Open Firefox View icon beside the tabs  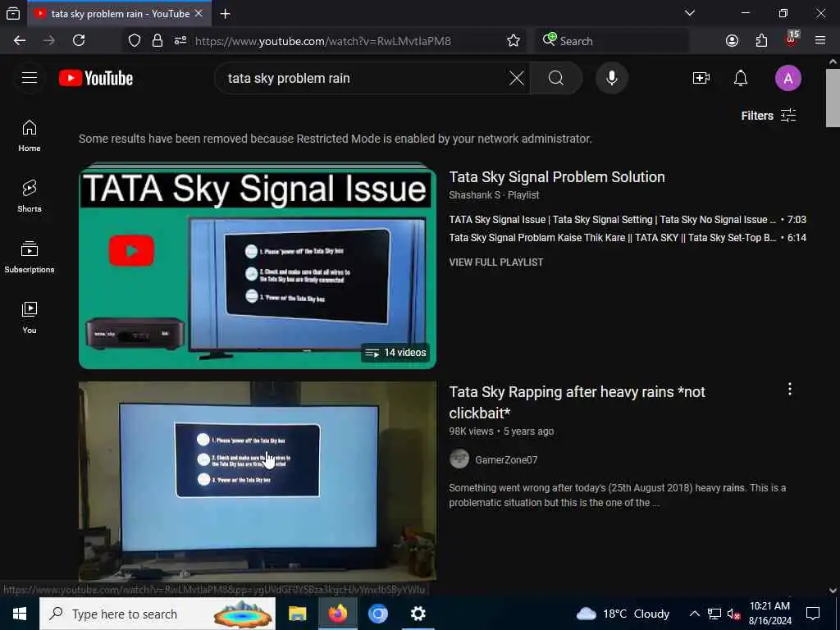(x=13, y=13)
